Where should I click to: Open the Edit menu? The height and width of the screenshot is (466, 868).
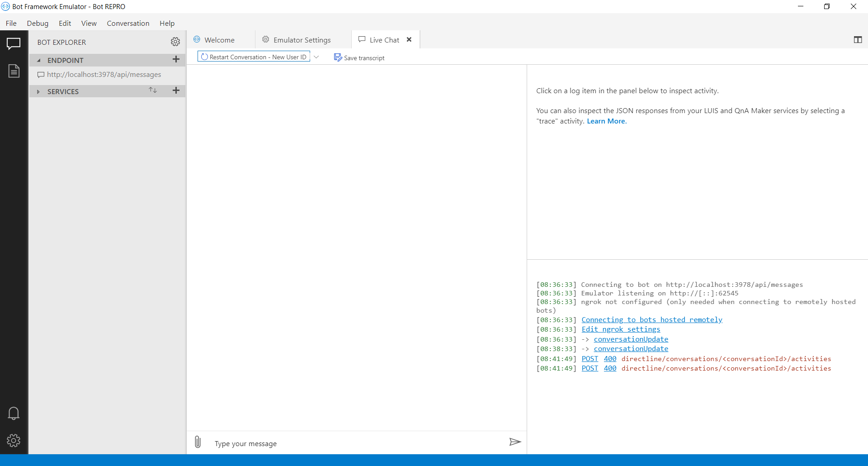[x=65, y=23]
